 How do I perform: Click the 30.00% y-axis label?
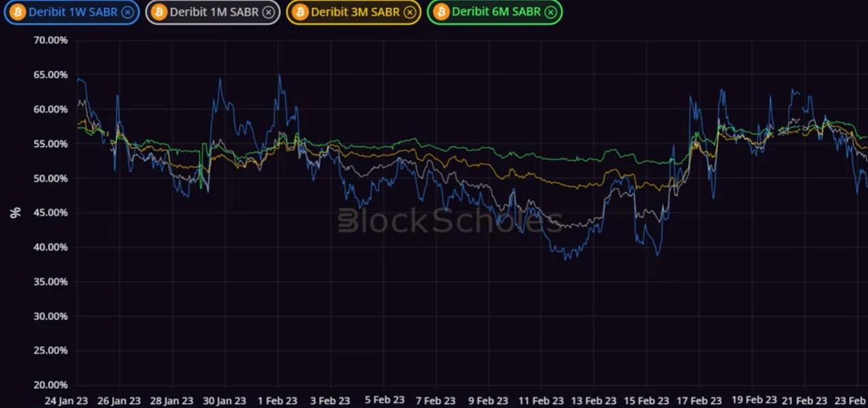(x=51, y=316)
